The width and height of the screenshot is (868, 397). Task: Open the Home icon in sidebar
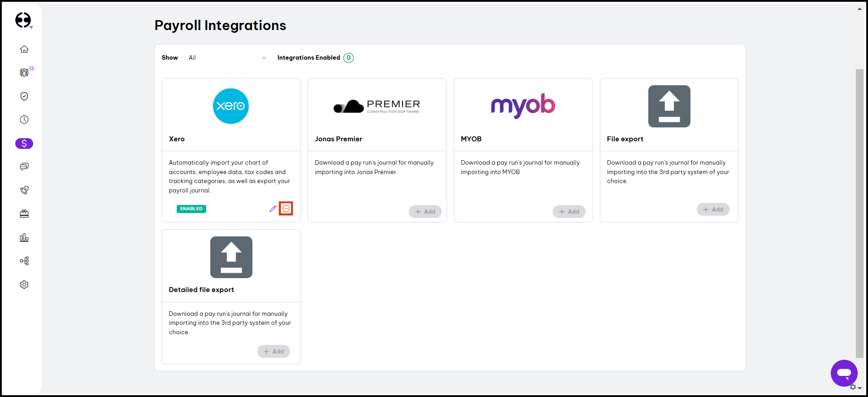[x=24, y=49]
